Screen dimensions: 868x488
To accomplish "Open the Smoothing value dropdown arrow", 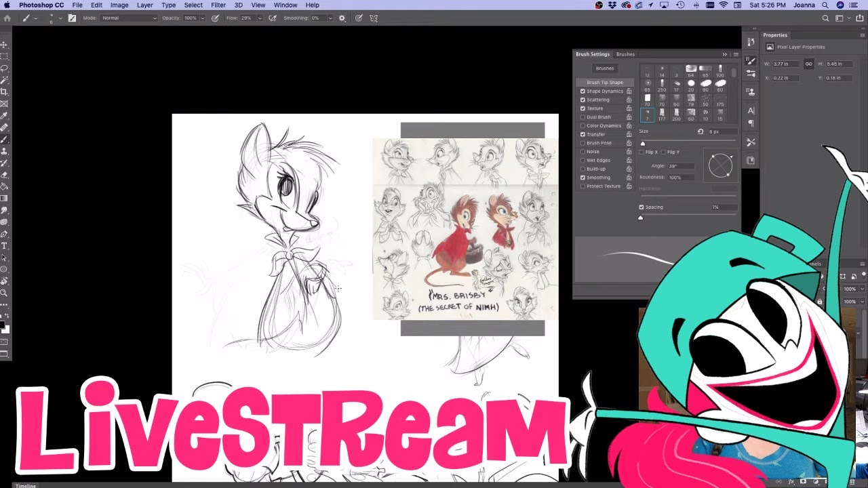I will pos(330,18).
